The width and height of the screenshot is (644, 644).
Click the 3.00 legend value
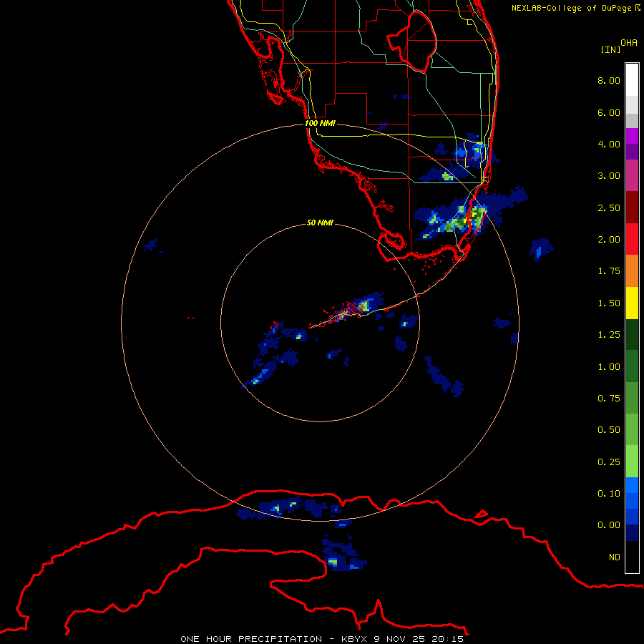[x=609, y=176]
